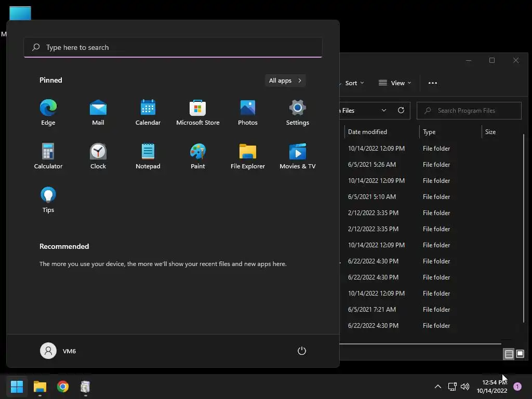
Task: Click the File Explorer horizontal scrollbar
Action: pyautogui.click(x=420, y=344)
